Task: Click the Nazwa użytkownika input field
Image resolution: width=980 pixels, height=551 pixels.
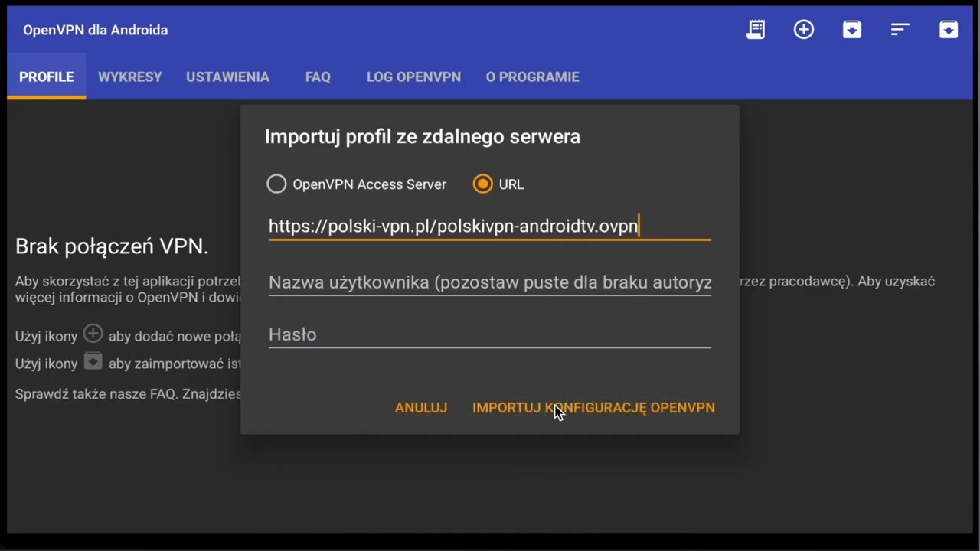Action: (x=490, y=282)
